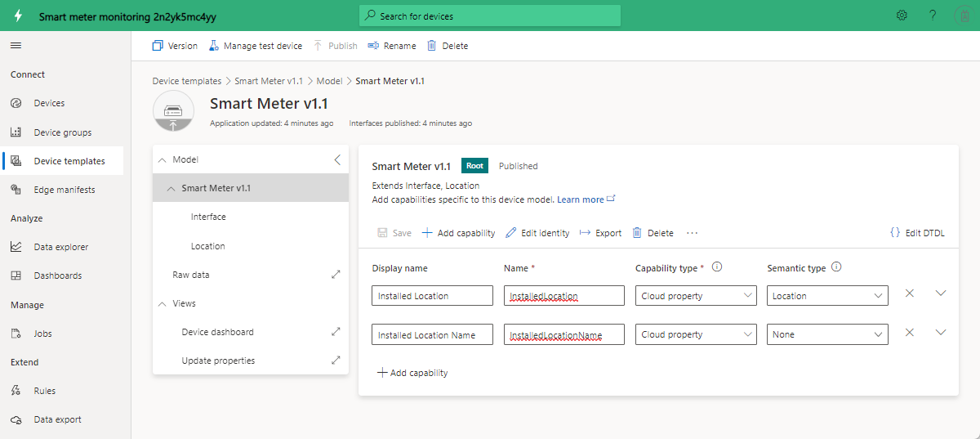Click Add capability below the rows
The height and width of the screenshot is (439, 980).
point(412,373)
